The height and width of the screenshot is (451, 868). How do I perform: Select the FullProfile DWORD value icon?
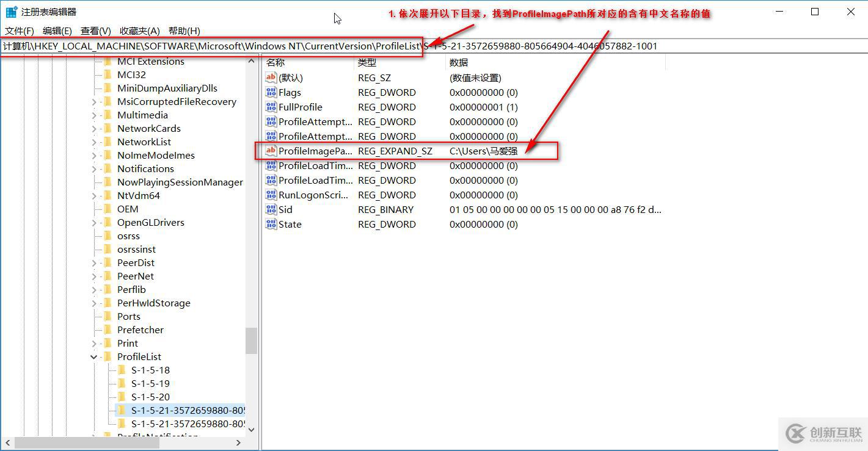point(271,107)
